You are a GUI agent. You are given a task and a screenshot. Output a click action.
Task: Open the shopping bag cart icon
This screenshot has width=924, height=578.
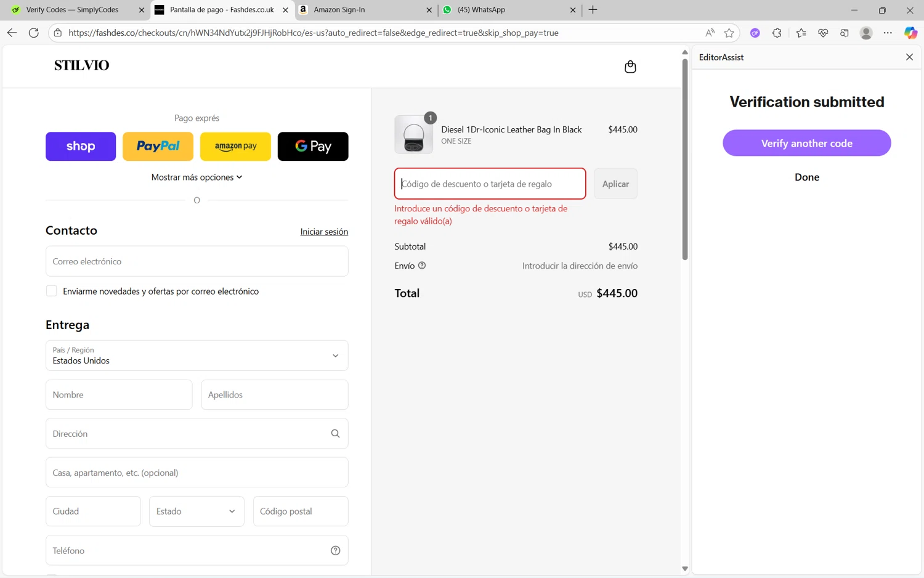[630, 67]
